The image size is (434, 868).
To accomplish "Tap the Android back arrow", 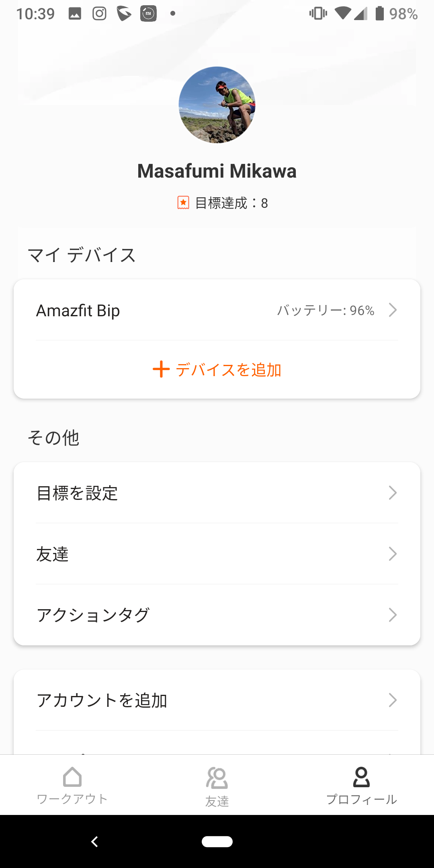I will (x=95, y=841).
